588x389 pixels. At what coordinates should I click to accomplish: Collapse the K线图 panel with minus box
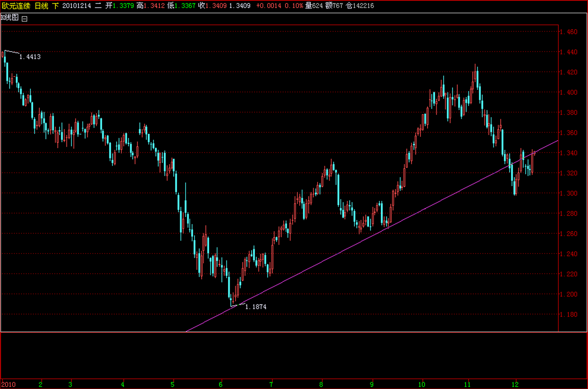coord(24,19)
